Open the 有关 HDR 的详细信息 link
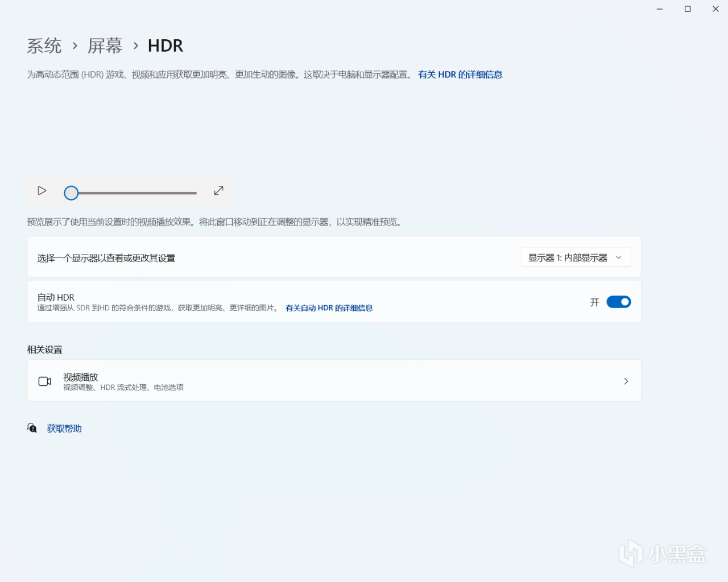 click(460, 74)
